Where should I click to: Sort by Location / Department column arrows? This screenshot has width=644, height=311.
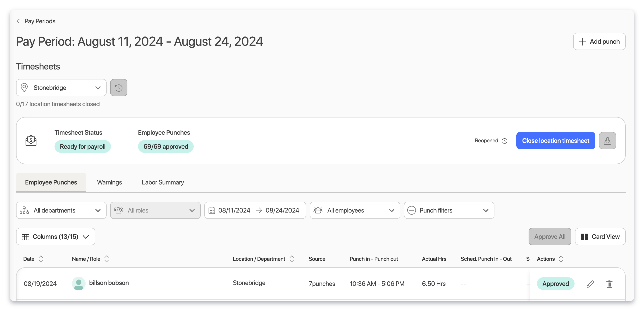[x=291, y=259]
